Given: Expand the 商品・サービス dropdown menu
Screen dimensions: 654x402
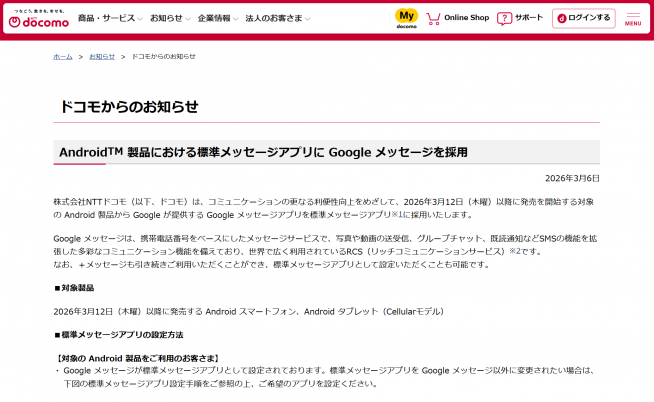Looking at the screenshot, I should click(x=110, y=18).
